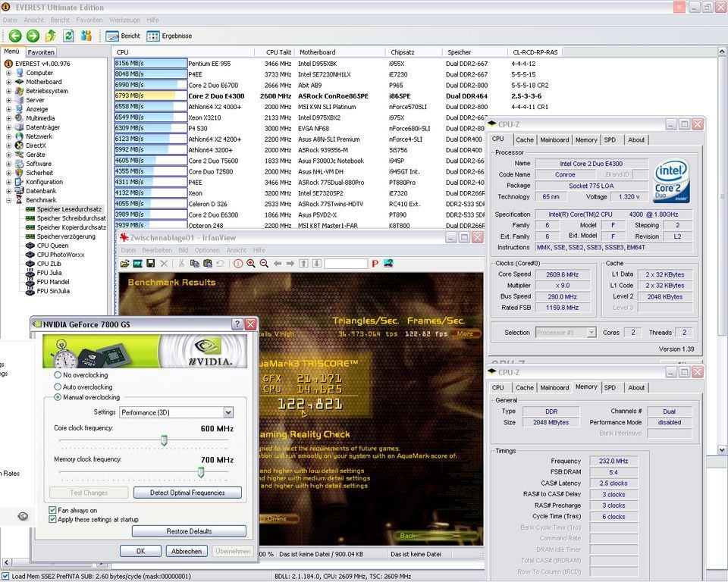728x582 pixels.
Task: Expand the Motherboard tree node
Action: tap(8, 82)
